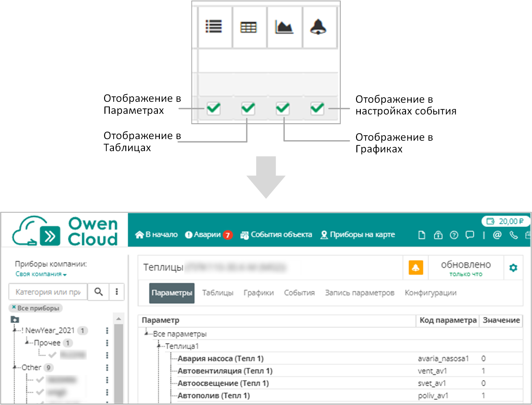Open the Конфигурации tab
532x405 pixels.
(x=430, y=293)
